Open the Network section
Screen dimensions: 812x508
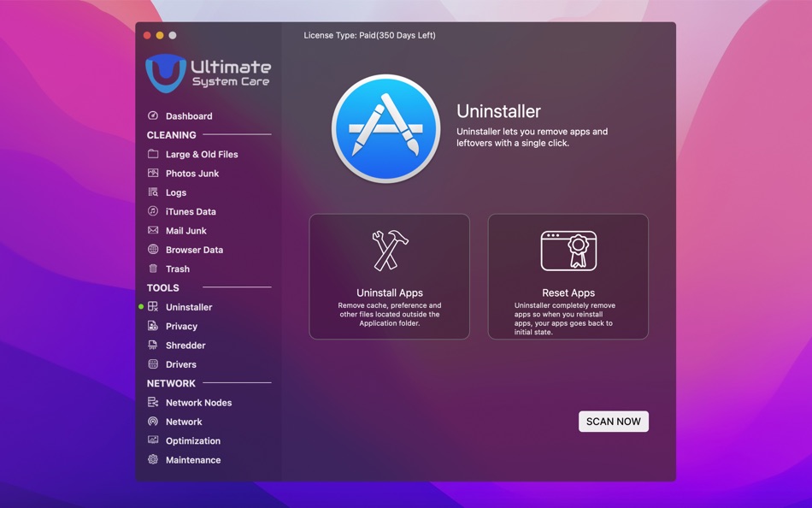pos(184,422)
